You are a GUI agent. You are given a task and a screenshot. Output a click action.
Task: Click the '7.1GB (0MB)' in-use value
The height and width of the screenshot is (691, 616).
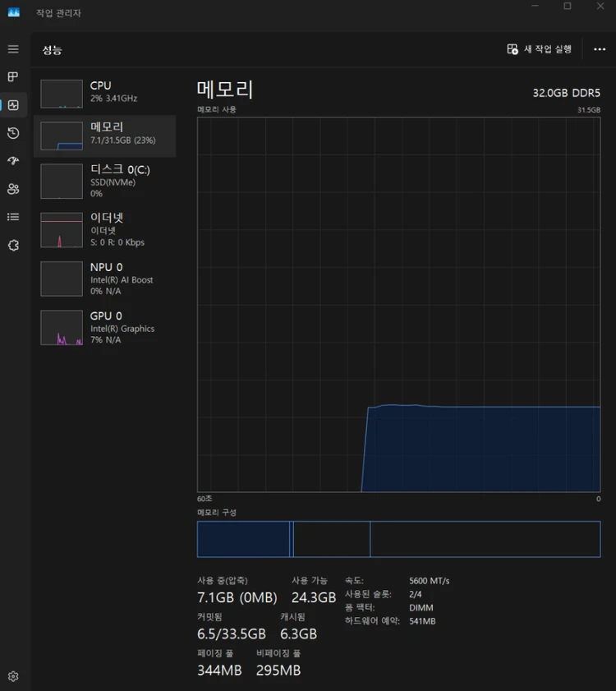237,597
